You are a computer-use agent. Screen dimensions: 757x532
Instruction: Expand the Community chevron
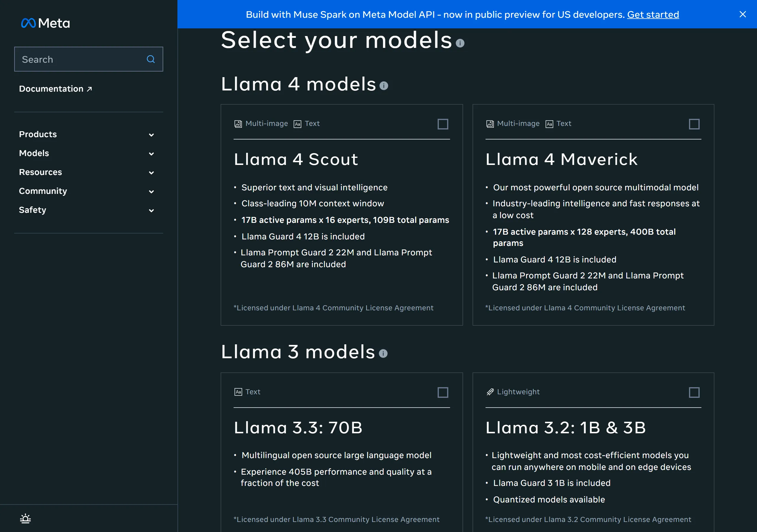(151, 192)
